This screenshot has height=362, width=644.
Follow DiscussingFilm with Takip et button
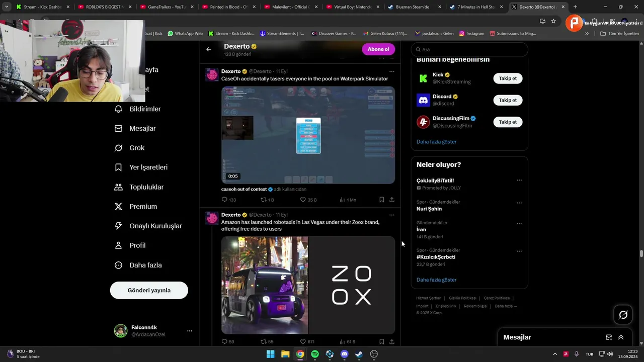pyautogui.click(x=508, y=122)
